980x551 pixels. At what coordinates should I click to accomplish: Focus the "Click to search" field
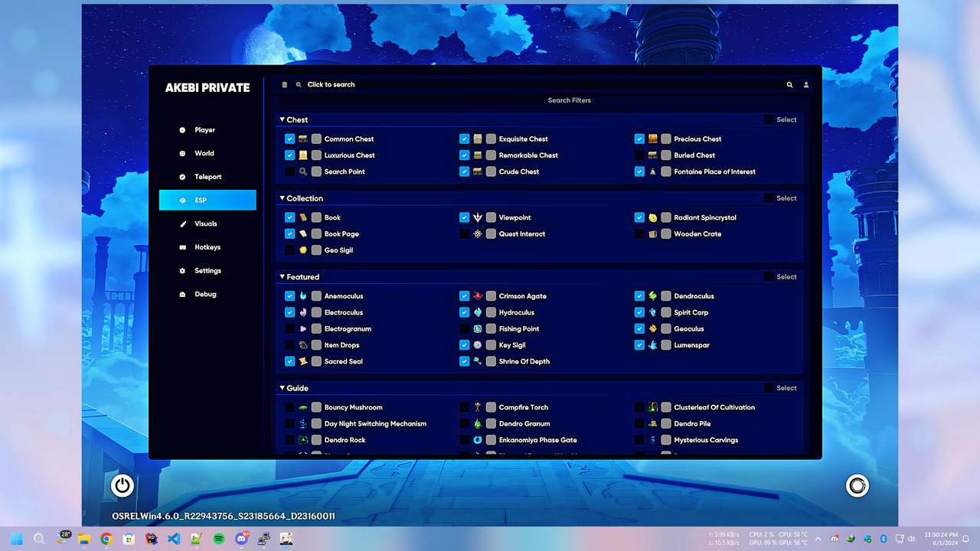pyautogui.click(x=541, y=85)
